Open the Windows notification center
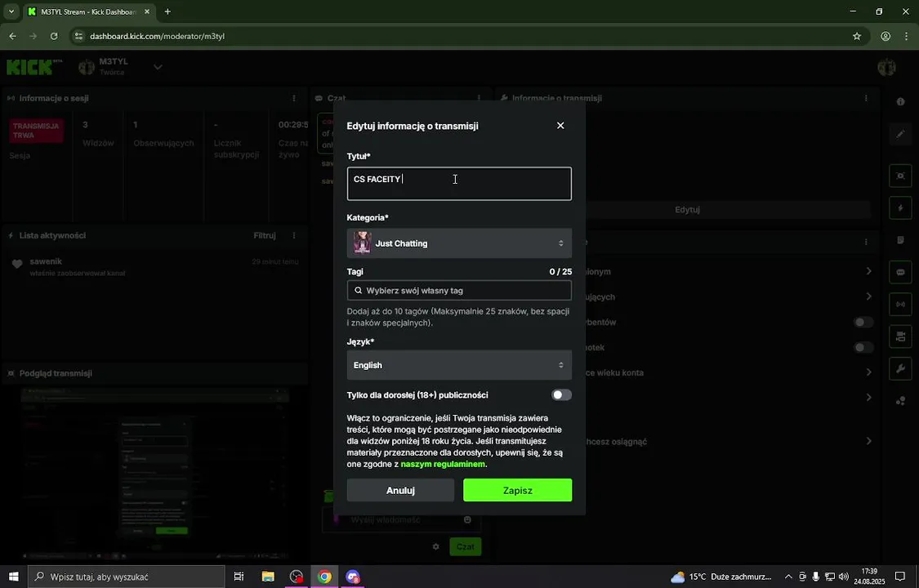Viewport: 919px width, 588px height. (x=900, y=577)
